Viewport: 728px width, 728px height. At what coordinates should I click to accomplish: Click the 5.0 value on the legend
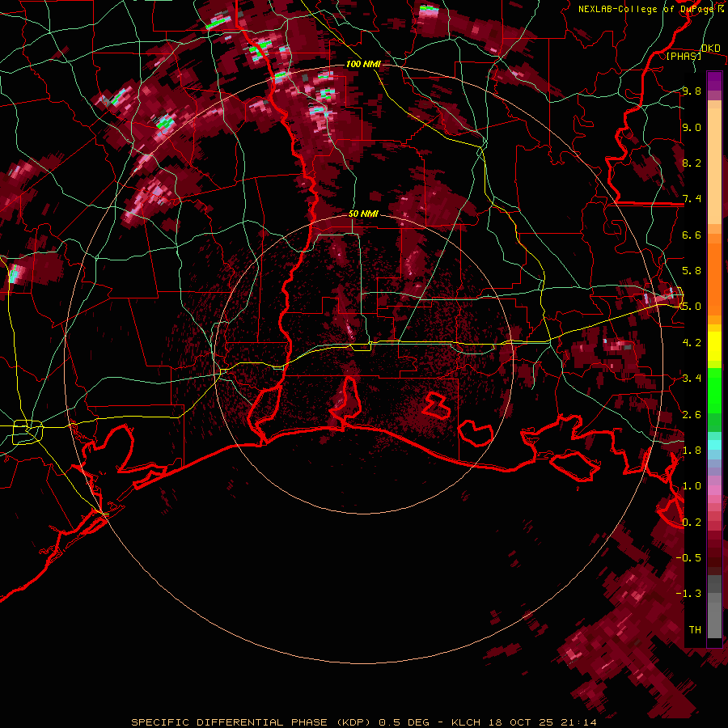(692, 307)
